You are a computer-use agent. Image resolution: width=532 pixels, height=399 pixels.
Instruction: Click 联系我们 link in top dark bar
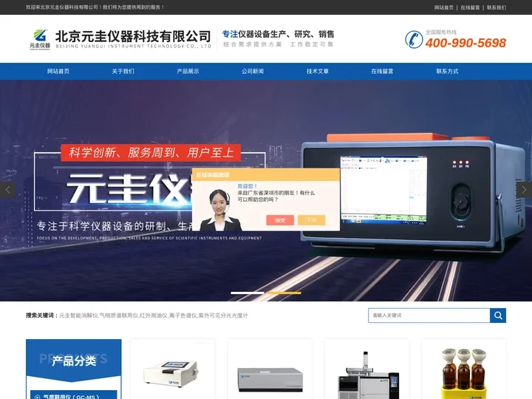[x=497, y=7]
